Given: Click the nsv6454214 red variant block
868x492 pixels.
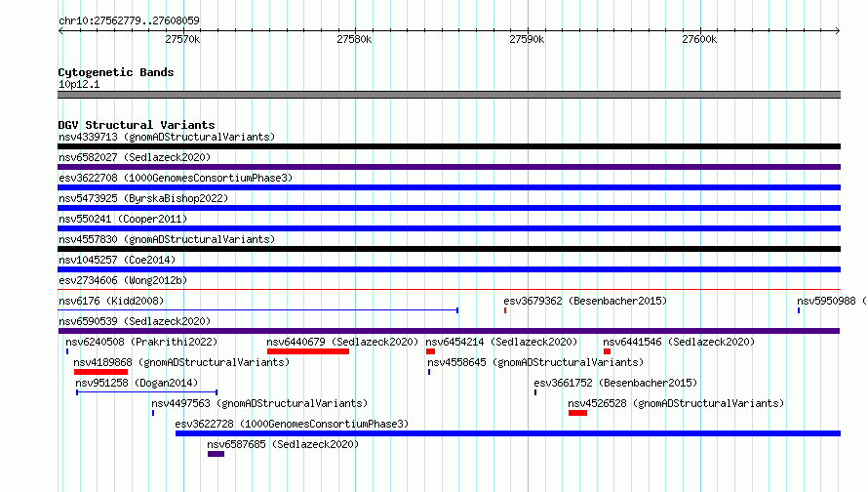Looking at the screenshot, I should [430, 351].
